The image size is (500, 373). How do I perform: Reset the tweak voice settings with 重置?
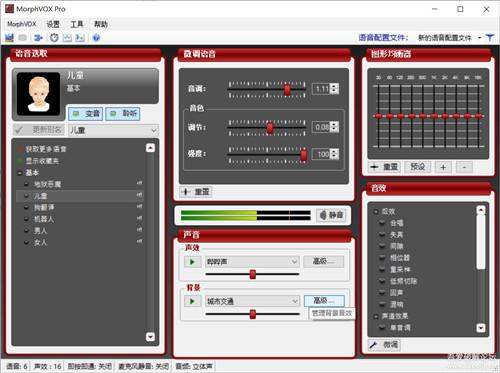click(195, 192)
